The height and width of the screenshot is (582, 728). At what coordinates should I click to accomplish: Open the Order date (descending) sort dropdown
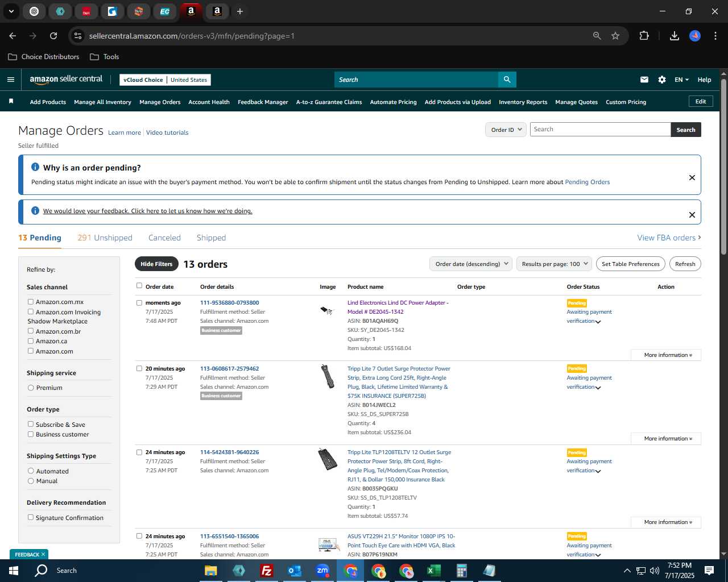coord(471,264)
